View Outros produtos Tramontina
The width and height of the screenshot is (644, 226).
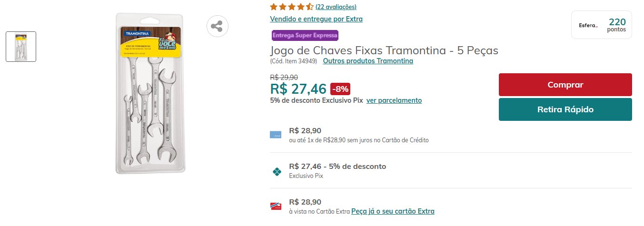tap(368, 61)
